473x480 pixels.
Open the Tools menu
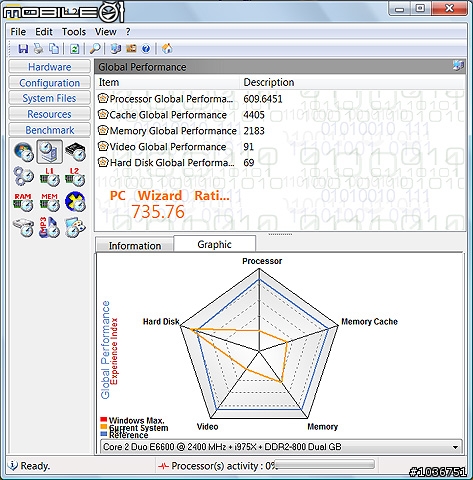[x=74, y=32]
